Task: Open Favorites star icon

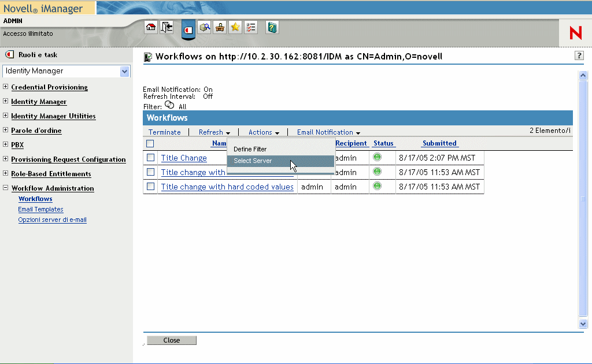Action: tap(235, 27)
